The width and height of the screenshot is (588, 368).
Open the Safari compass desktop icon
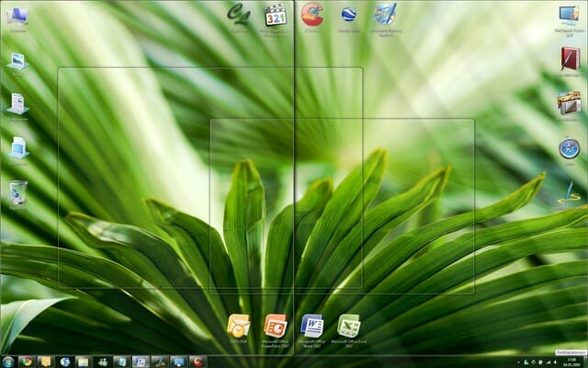(569, 147)
